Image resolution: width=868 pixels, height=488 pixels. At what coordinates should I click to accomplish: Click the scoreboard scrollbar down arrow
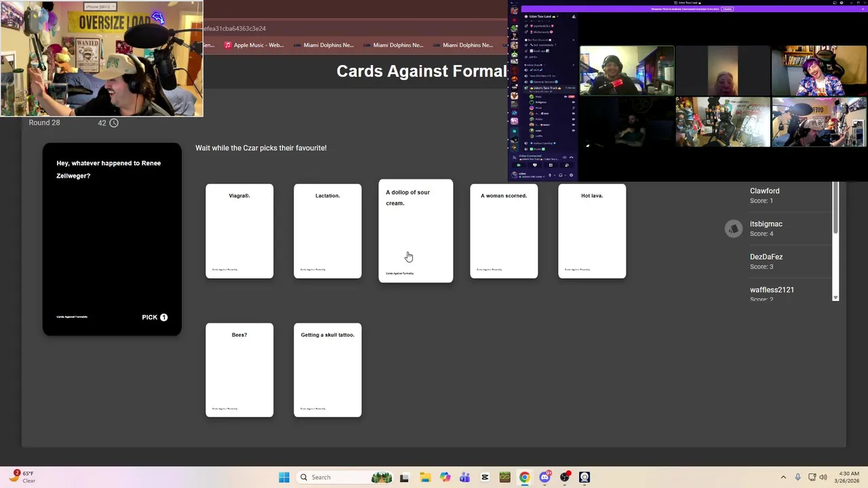(835, 298)
